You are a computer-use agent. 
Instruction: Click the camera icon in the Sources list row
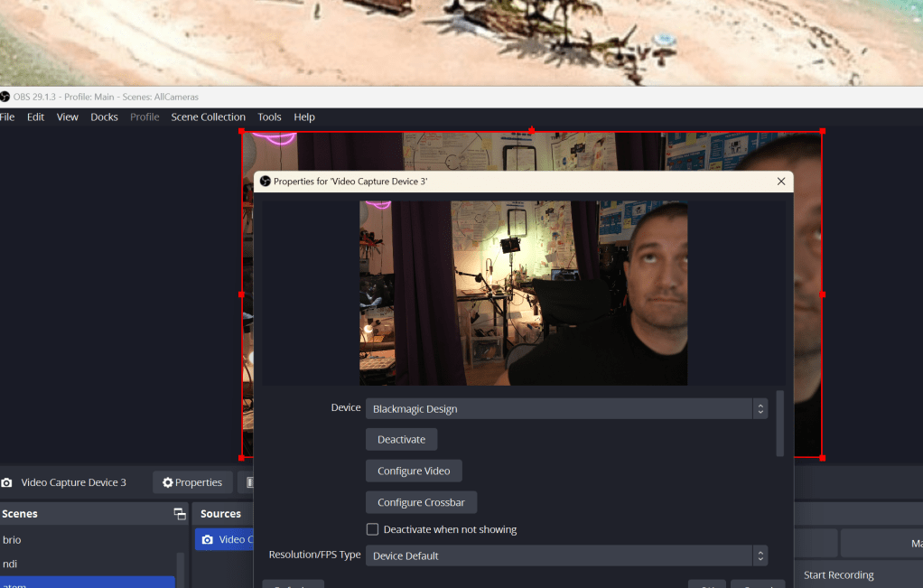pos(207,540)
